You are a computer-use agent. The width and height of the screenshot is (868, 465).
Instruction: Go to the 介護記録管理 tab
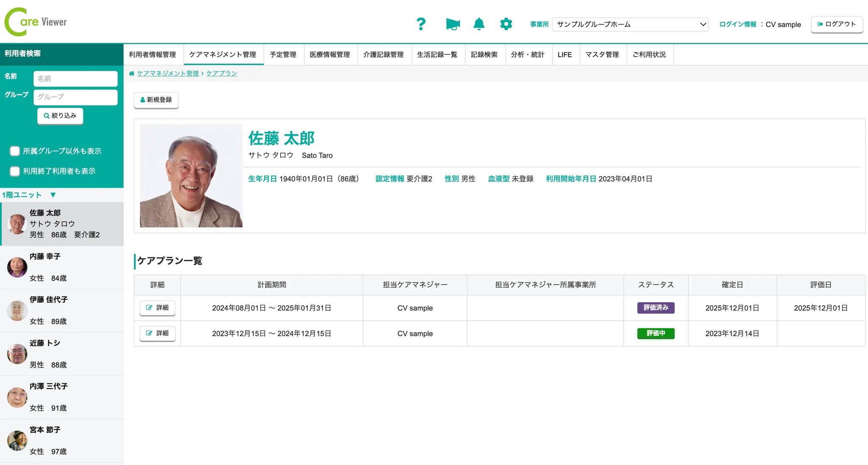pos(384,55)
